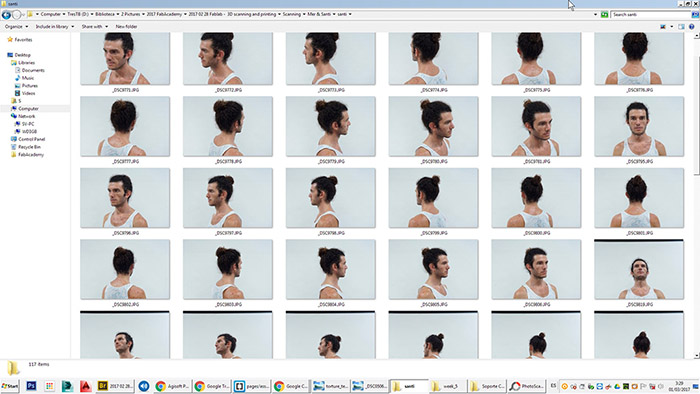
Task: Click Computer in the address breadcrumb
Action: [x=50, y=14]
